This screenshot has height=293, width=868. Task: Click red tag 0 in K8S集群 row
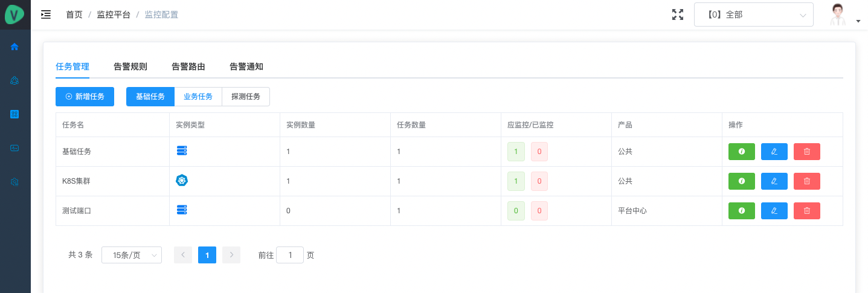pyautogui.click(x=539, y=181)
